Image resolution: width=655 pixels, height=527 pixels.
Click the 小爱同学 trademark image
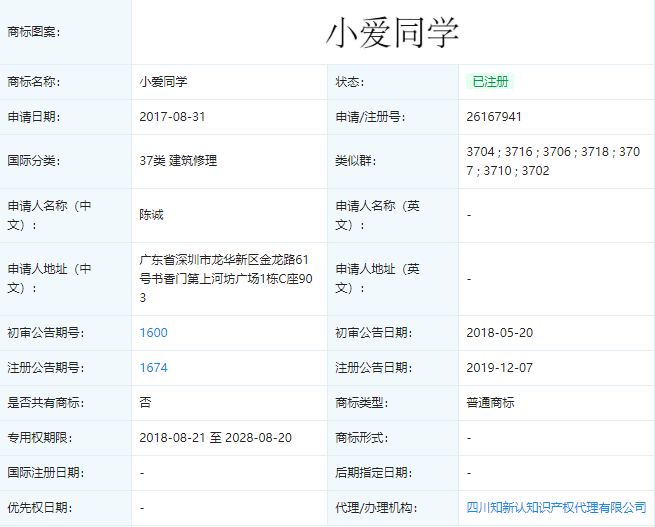pyautogui.click(x=392, y=33)
